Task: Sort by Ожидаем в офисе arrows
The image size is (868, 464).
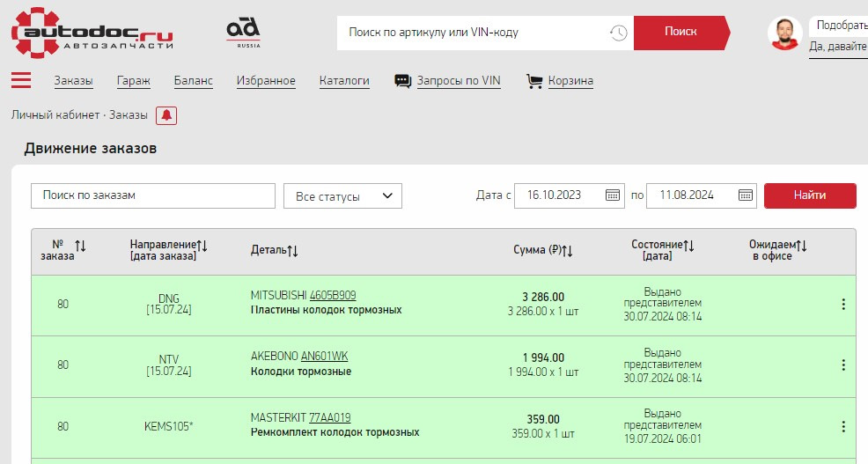Action: coord(801,245)
